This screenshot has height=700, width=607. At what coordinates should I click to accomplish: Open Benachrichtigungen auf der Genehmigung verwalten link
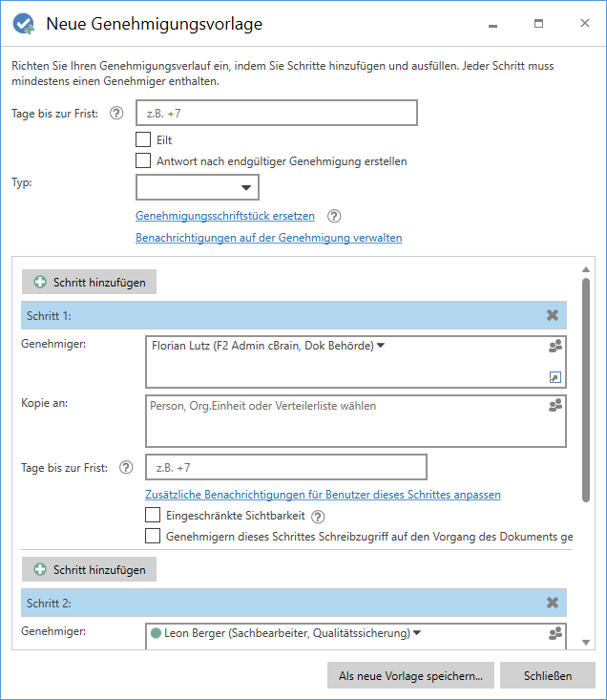coord(269,238)
